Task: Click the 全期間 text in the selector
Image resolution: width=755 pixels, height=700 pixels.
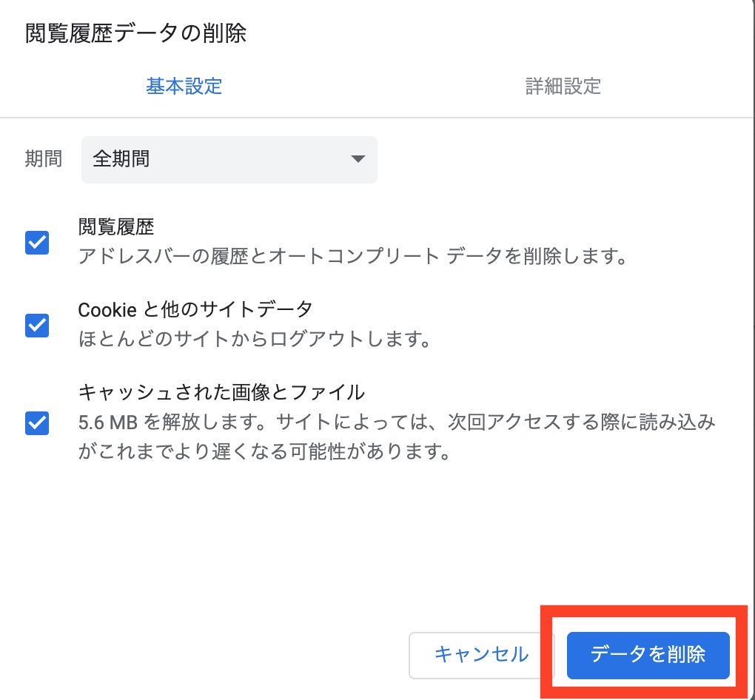Action: click(121, 159)
